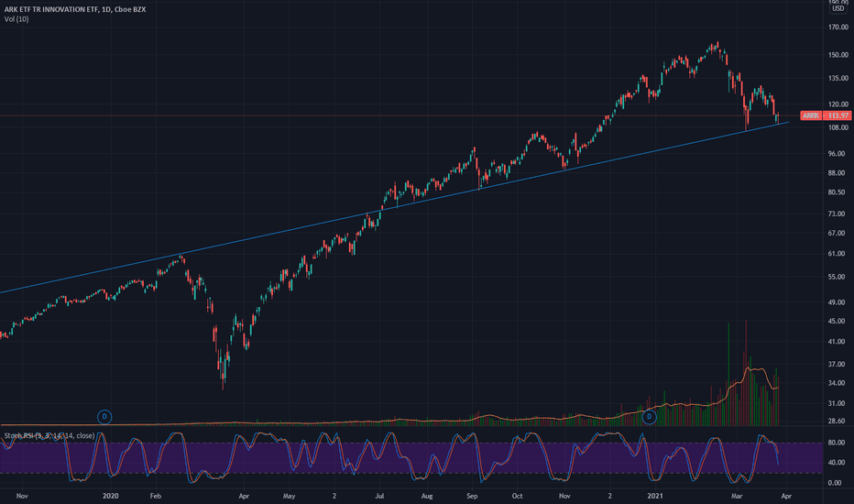Click the 45.00 price axis label
854x504 pixels.
point(837,322)
